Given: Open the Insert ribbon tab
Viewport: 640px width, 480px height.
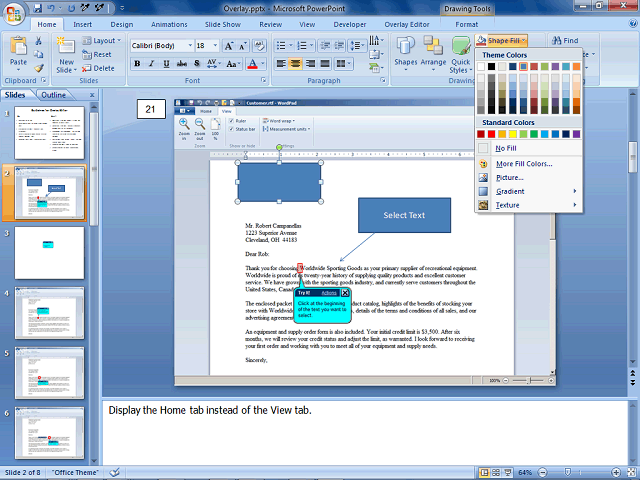Looking at the screenshot, I should click(x=82, y=24).
